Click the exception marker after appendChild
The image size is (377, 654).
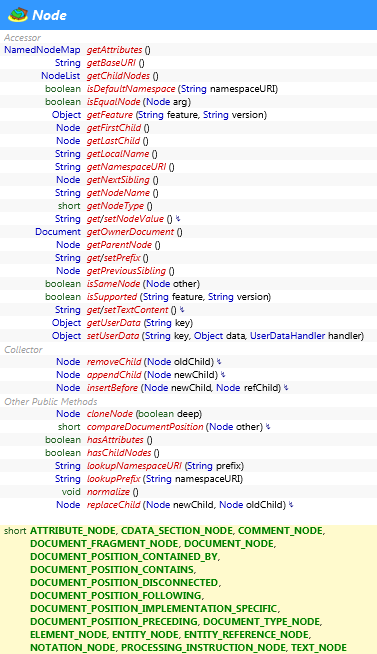[x=223, y=375]
